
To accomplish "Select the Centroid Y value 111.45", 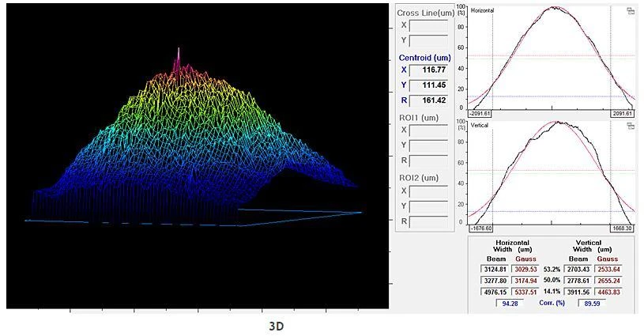I will point(428,86).
